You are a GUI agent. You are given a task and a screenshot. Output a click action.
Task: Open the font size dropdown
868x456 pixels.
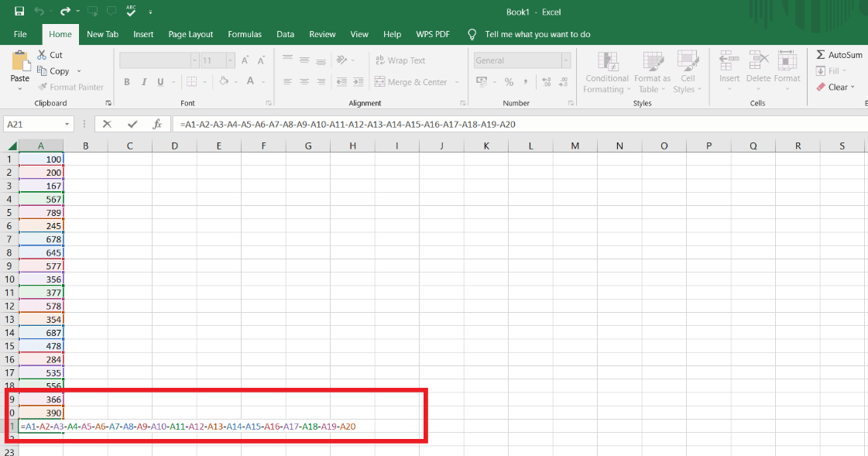click(230, 60)
